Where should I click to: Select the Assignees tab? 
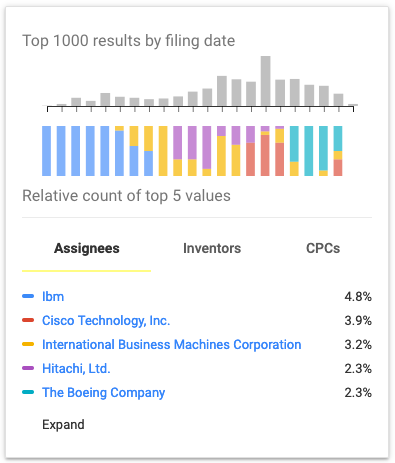[x=87, y=248]
